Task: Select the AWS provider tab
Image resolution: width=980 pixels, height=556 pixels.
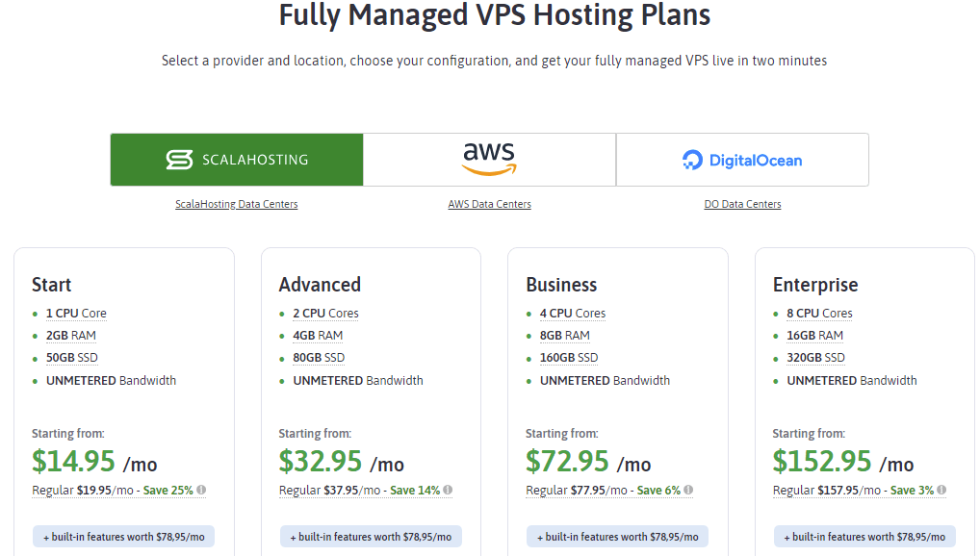Action: (x=489, y=160)
